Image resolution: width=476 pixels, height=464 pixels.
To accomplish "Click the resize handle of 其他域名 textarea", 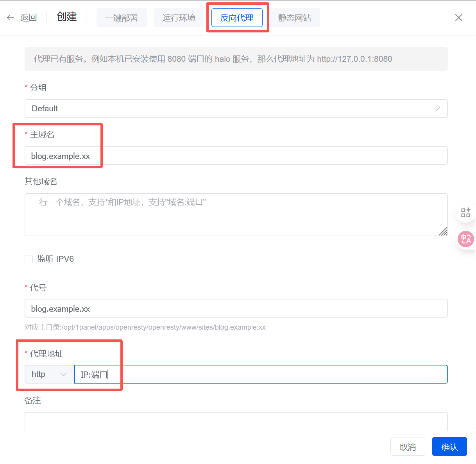I will click(443, 232).
